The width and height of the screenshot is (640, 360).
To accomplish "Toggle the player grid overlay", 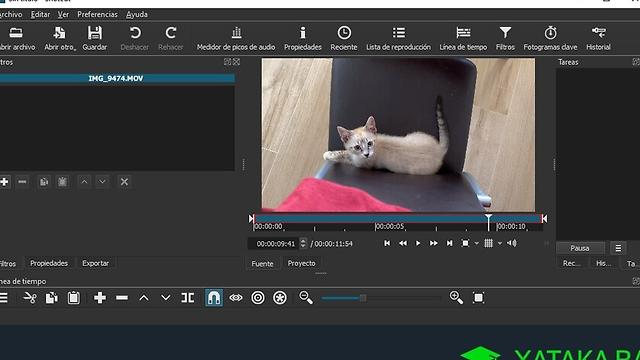I will point(488,243).
